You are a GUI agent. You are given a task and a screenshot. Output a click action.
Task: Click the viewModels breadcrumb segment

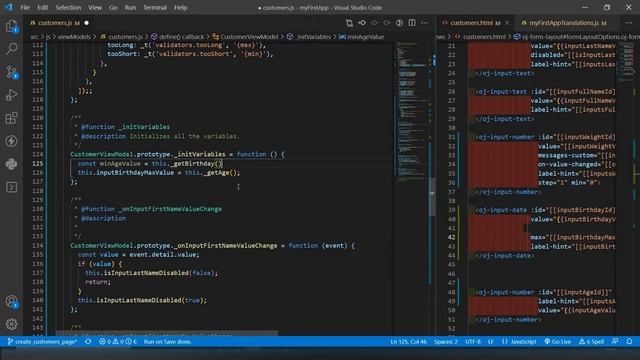[x=74, y=37]
